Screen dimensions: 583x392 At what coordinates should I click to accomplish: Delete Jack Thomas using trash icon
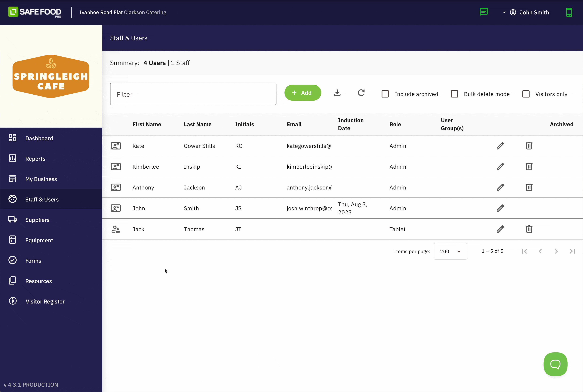click(x=529, y=229)
